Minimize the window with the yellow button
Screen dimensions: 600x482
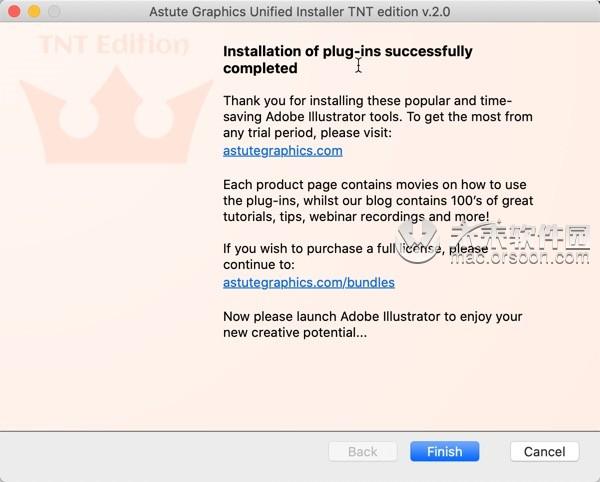point(34,11)
